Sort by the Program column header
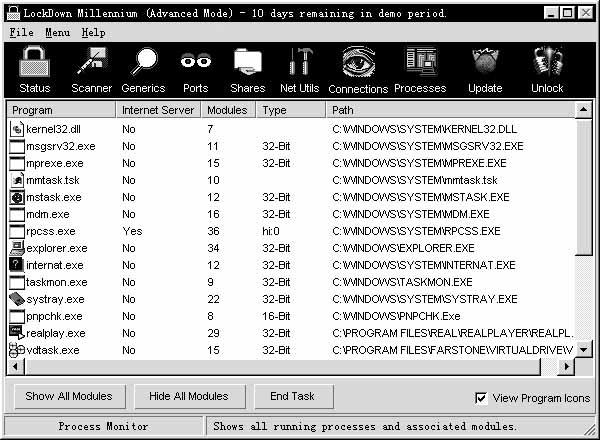 (x=61, y=110)
